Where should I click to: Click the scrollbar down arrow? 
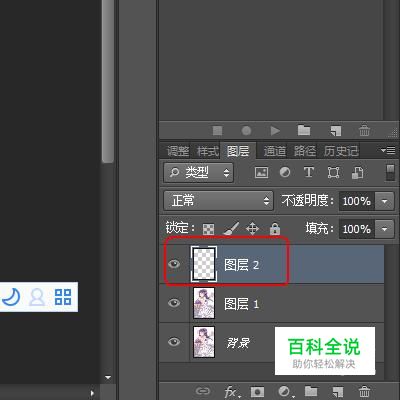pos(108,378)
